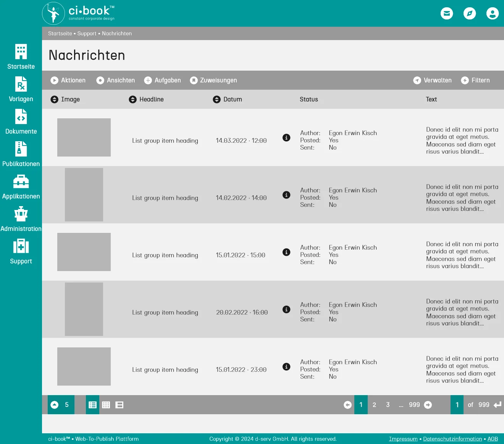Image resolution: width=504 pixels, height=444 pixels.
Task: Click the Status column header
Action: click(309, 99)
